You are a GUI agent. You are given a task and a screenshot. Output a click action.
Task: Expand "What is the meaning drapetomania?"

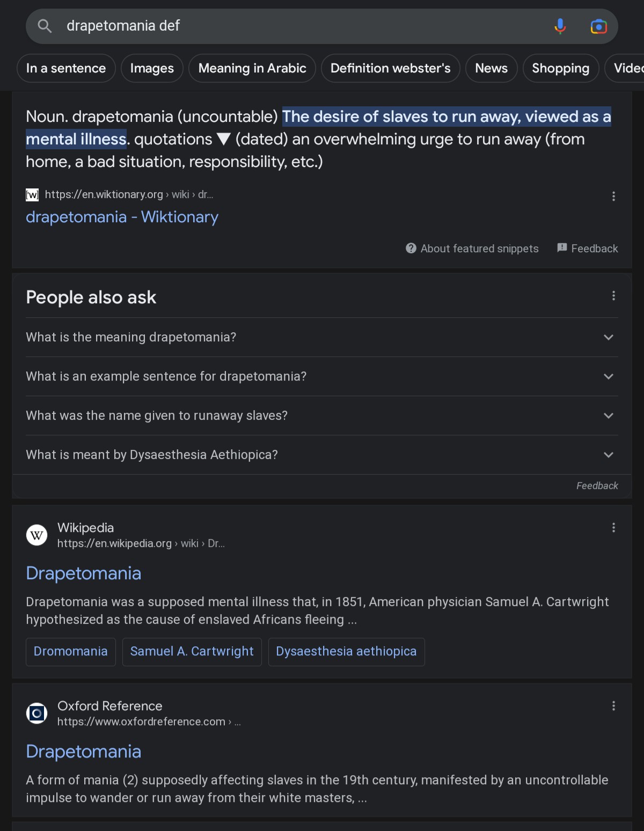pos(322,337)
